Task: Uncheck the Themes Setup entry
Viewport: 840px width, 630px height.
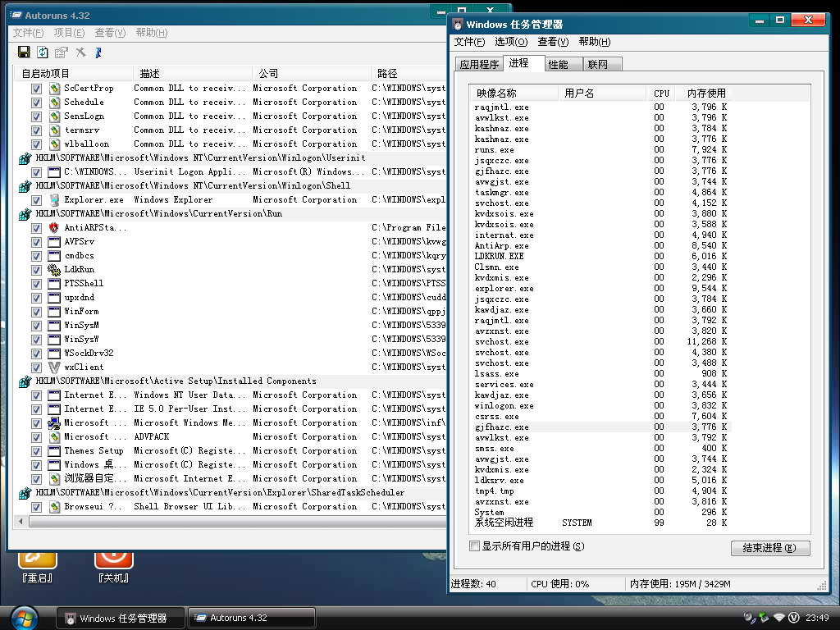Action: tap(36, 451)
